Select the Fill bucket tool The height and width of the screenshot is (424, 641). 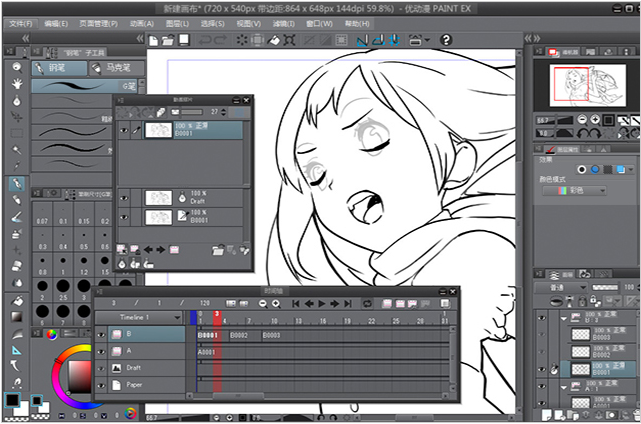(17, 301)
